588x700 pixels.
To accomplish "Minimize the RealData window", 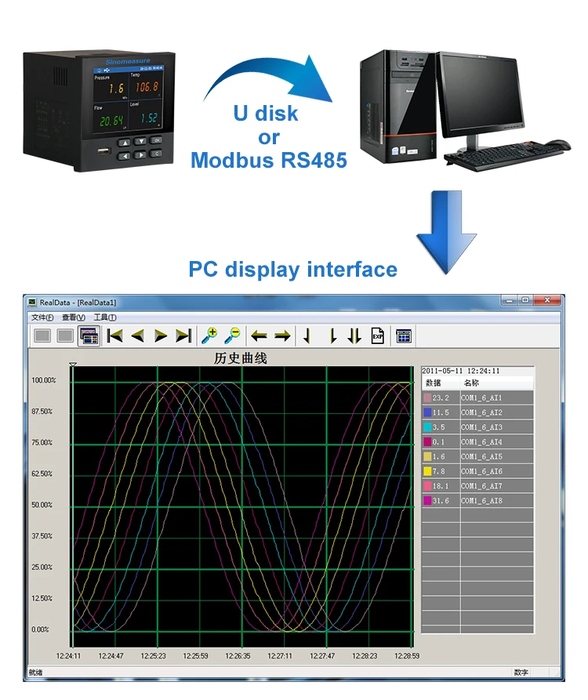I will click(x=509, y=300).
